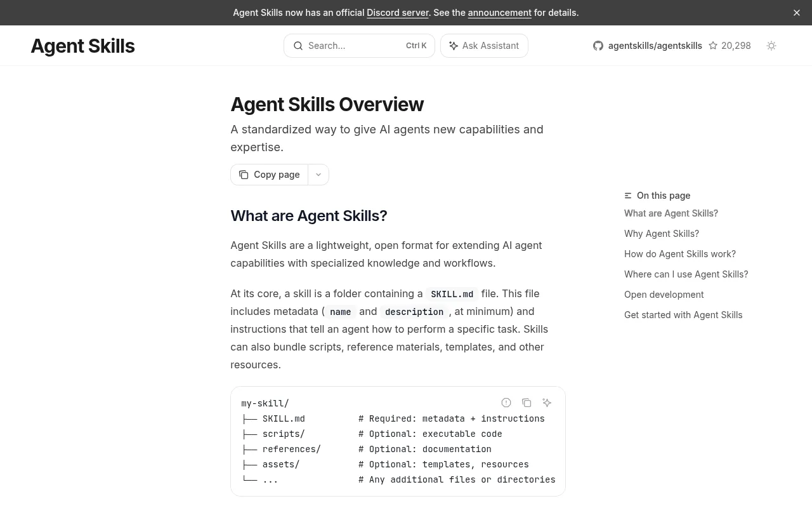Click the star icon beside 20,298

pos(713,46)
